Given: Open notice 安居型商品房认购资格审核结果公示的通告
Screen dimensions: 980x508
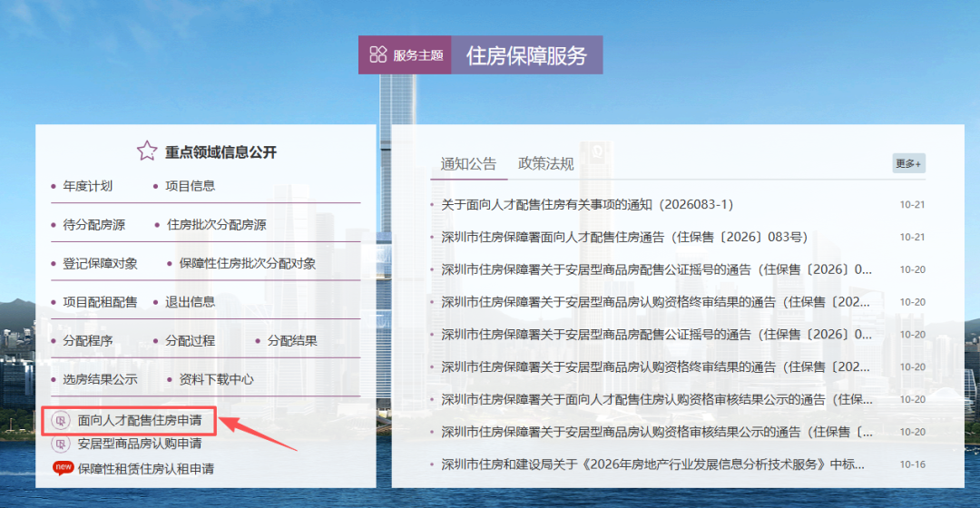Looking at the screenshot, I should click(657, 432).
